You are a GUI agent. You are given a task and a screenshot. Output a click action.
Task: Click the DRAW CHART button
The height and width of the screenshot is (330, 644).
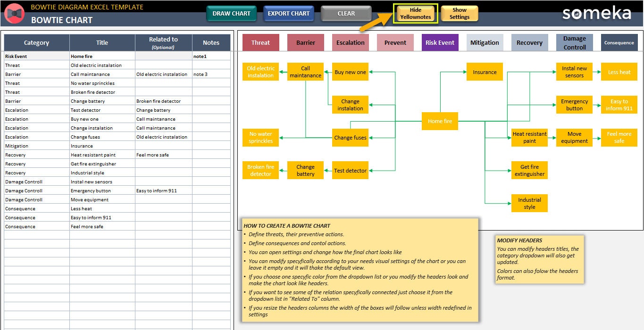(x=231, y=14)
